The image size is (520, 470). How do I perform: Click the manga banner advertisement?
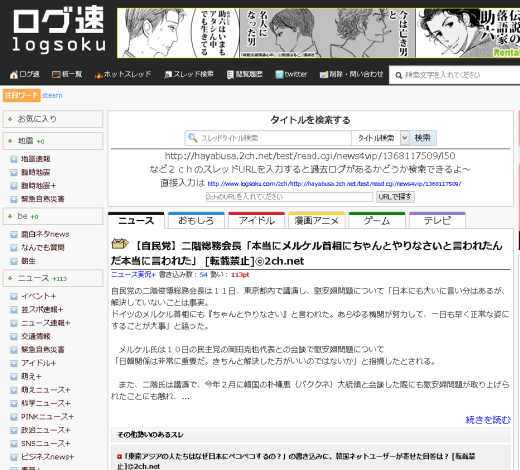click(318, 33)
